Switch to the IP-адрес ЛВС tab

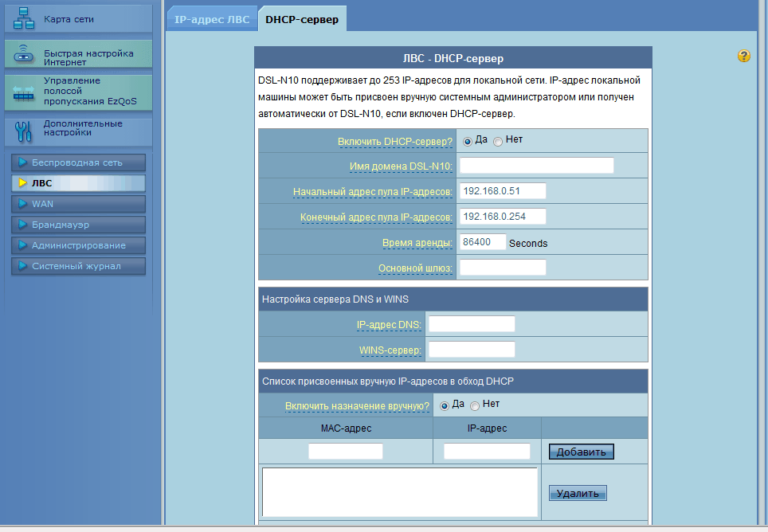pos(212,19)
